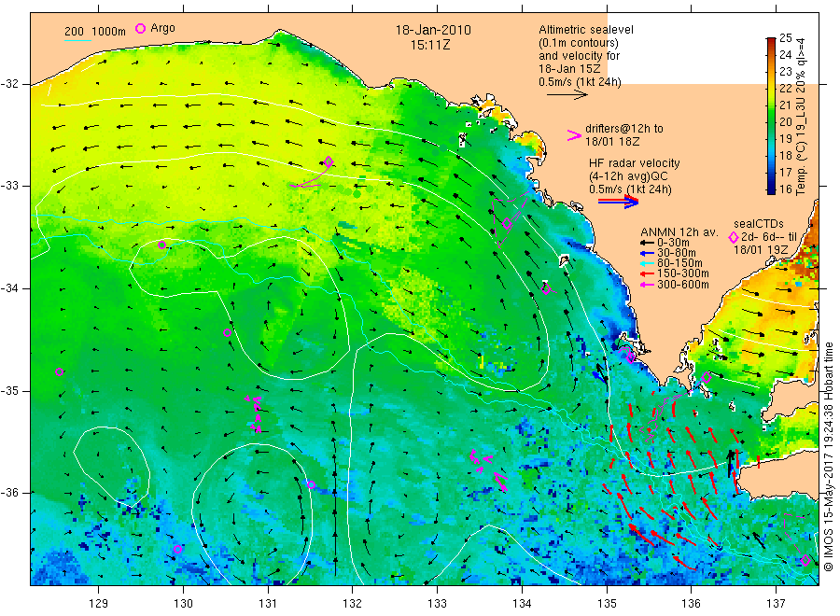Click the '-36' latitude axis label

(x=9, y=493)
